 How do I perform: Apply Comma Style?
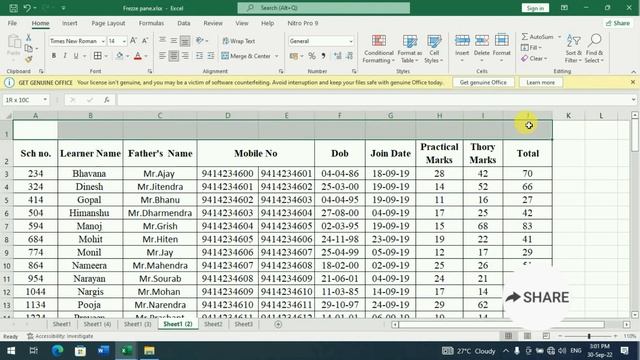pos(323,56)
